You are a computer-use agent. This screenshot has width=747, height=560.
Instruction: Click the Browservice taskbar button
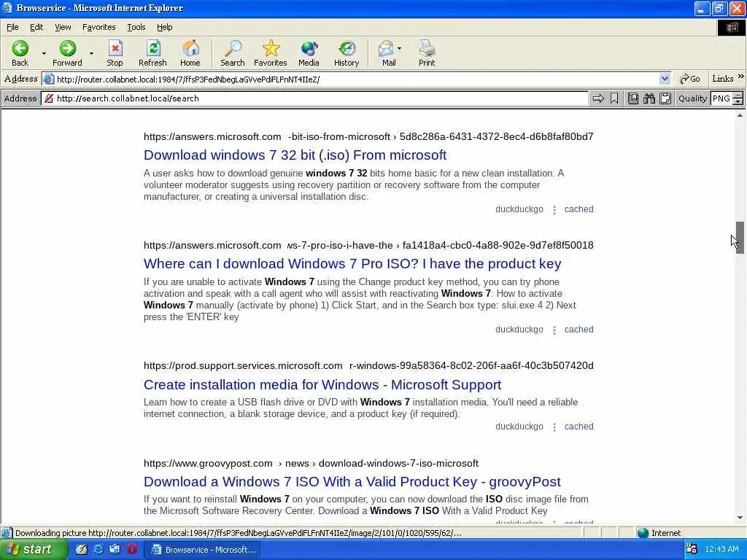[203, 550]
